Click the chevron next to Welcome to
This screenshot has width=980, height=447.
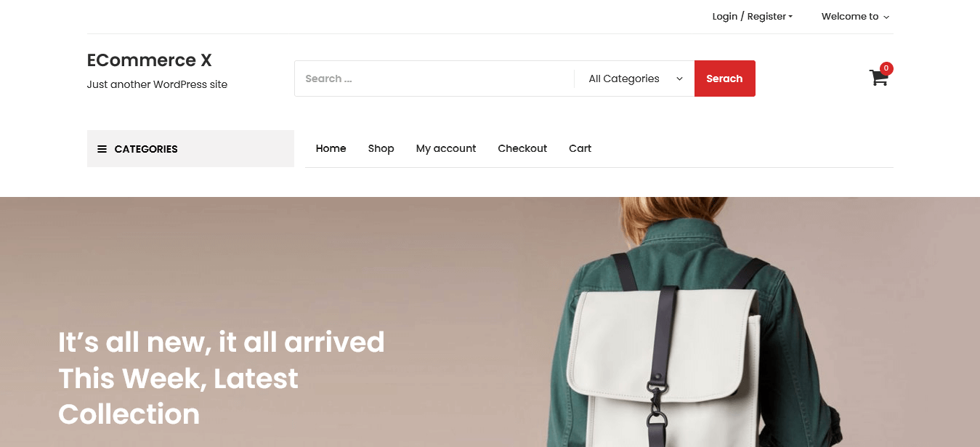(x=886, y=17)
